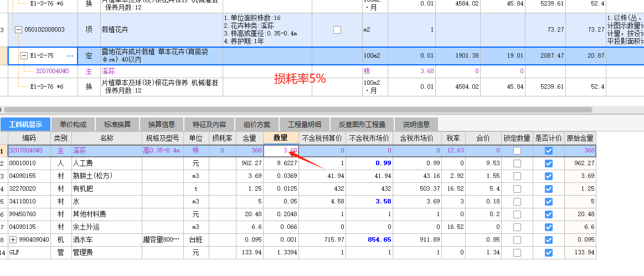Uncheck 是否计价 for the 余土外运 row

tap(548, 227)
